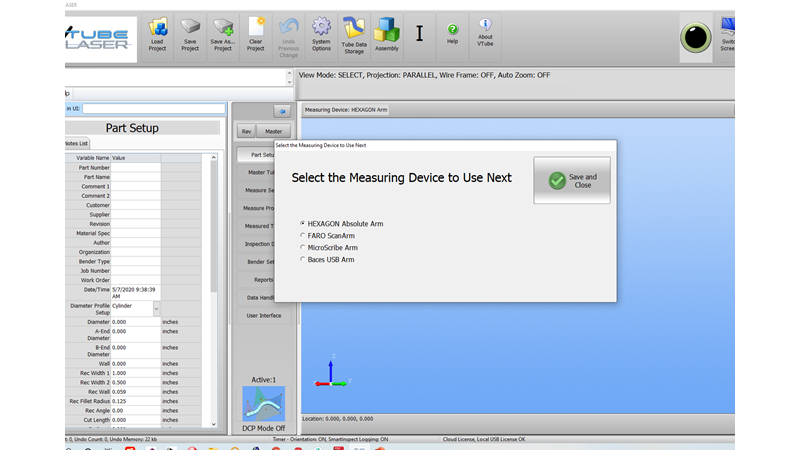This screenshot has width=800, height=450.
Task: Click the About VTube info icon
Action: coord(485,30)
